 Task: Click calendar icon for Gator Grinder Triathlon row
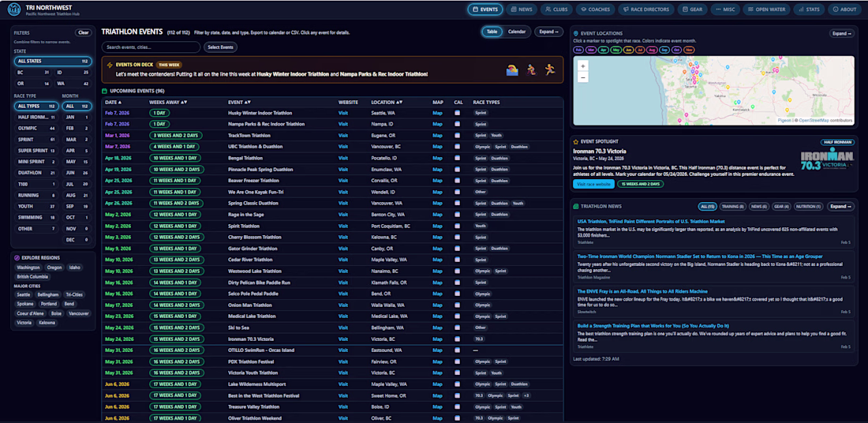(x=457, y=249)
